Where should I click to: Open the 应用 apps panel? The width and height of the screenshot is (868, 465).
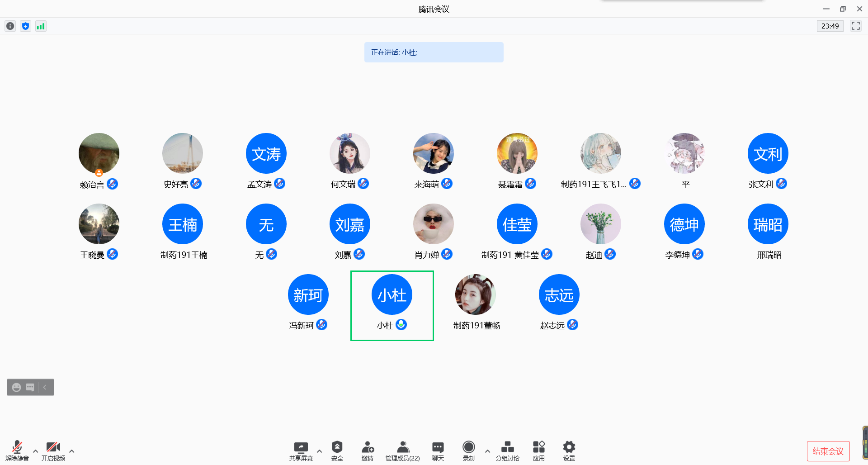tap(538, 451)
